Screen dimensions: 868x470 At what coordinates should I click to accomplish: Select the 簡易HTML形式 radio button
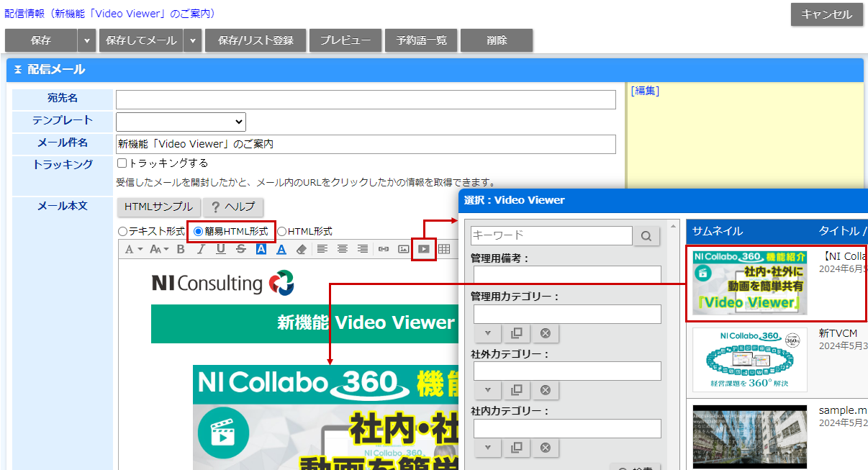[x=199, y=232]
